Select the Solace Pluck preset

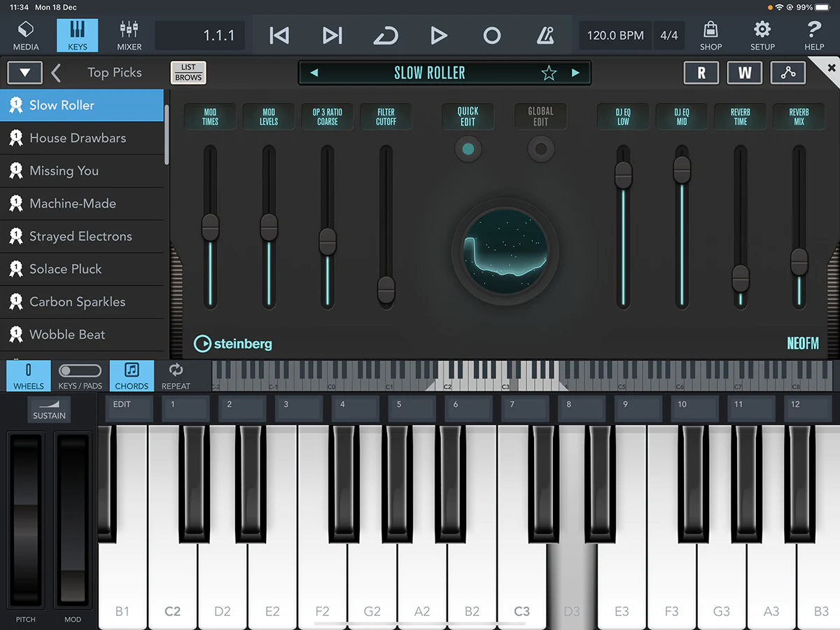[82, 269]
